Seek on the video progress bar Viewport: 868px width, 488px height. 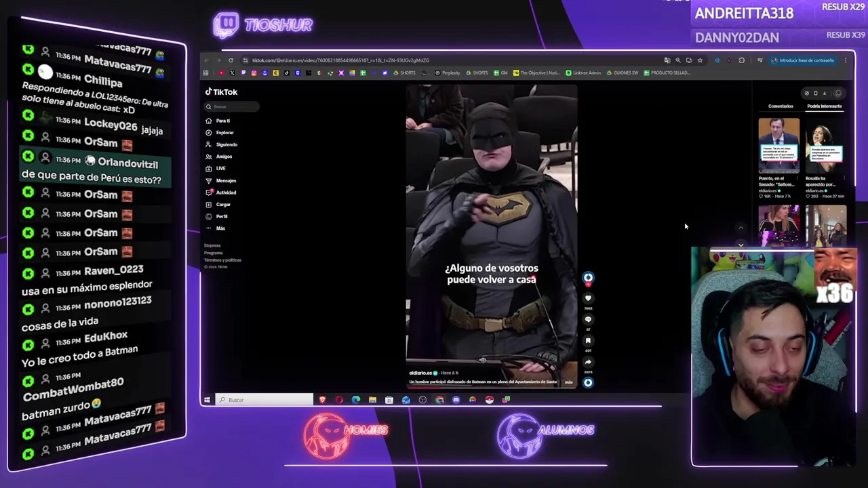tap(492, 387)
